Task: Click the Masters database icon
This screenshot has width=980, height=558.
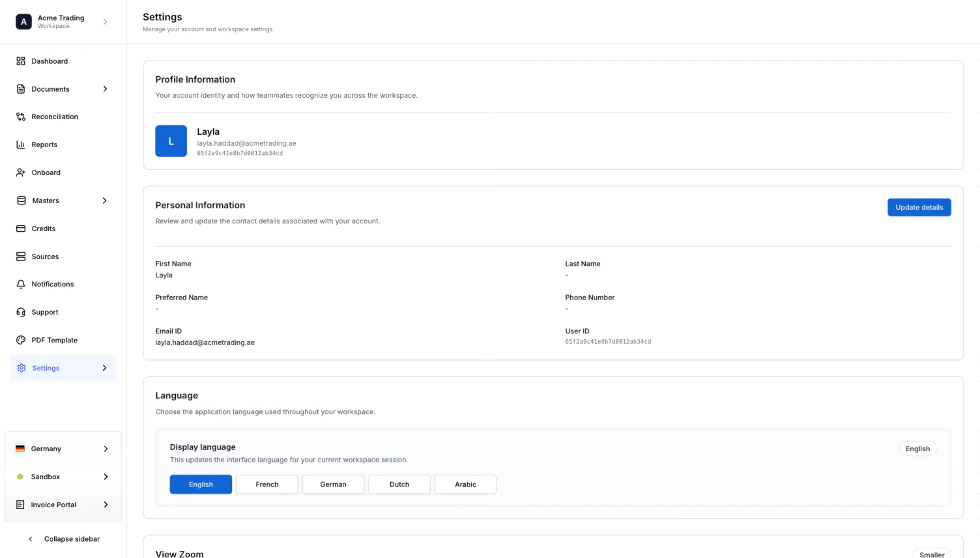Action: coord(22,201)
